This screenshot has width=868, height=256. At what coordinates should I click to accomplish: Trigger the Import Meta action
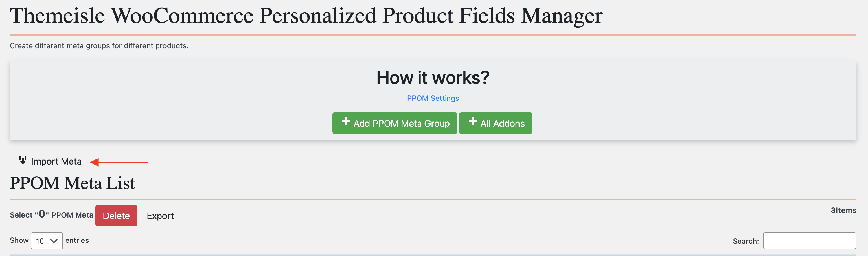pyautogui.click(x=56, y=161)
